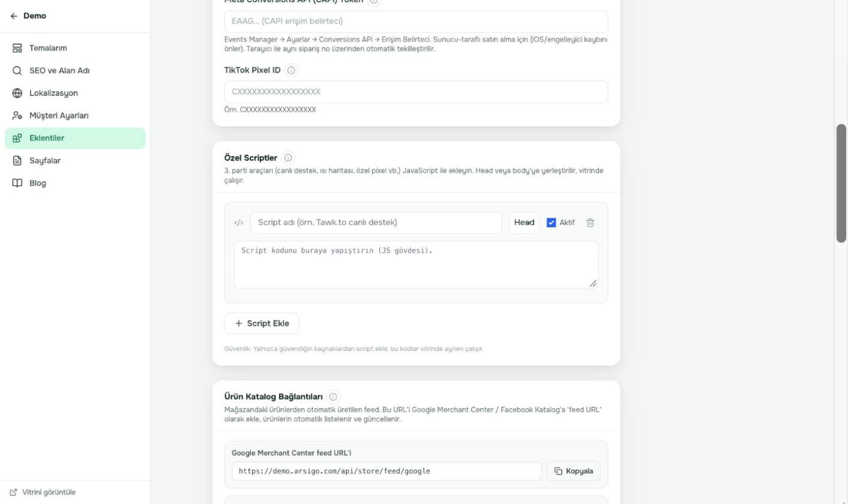The height and width of the screenshot is (504, 848).
Task: Open info icon beside Özel Scriptler
Action: (288, 158)
